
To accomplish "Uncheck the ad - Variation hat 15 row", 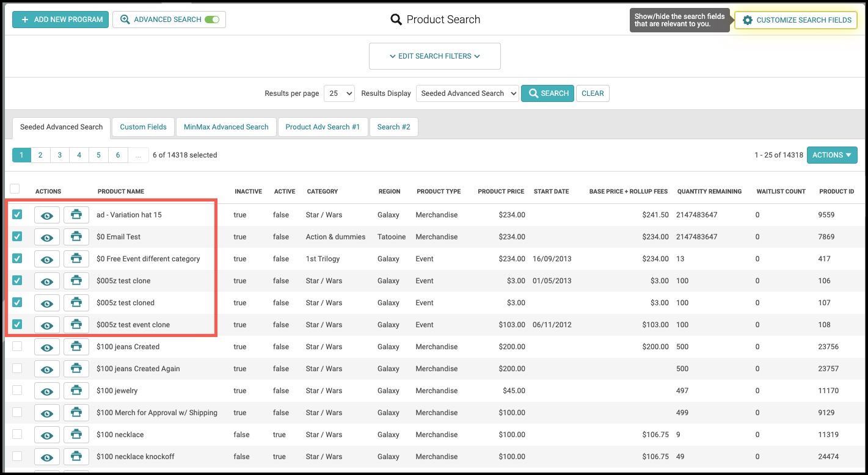I will click(x=17, y=214).
